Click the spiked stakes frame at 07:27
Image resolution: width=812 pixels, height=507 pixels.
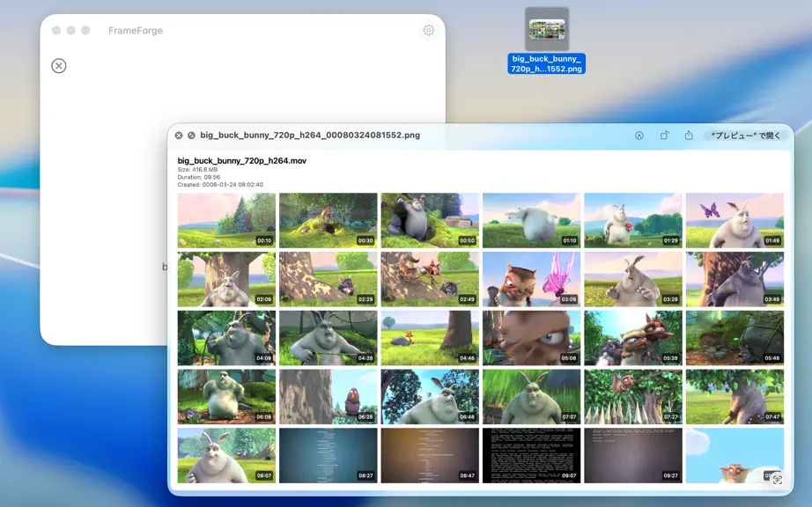click(x=633, y=397)
